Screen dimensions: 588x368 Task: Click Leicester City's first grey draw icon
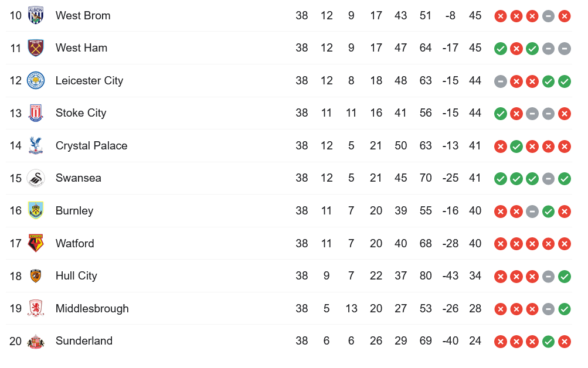click(501, 81)
